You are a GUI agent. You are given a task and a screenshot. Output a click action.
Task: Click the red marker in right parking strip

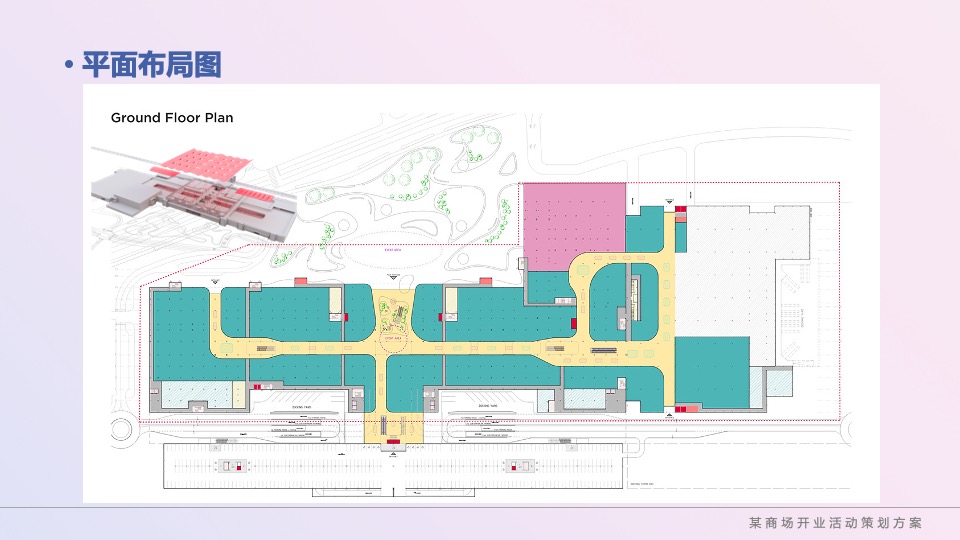point(523,466)
